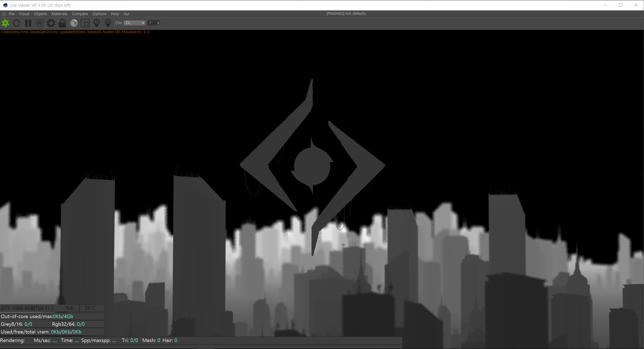The image size is (644, 349).
Task: Open the Materials menu
Action: point(59,14)
